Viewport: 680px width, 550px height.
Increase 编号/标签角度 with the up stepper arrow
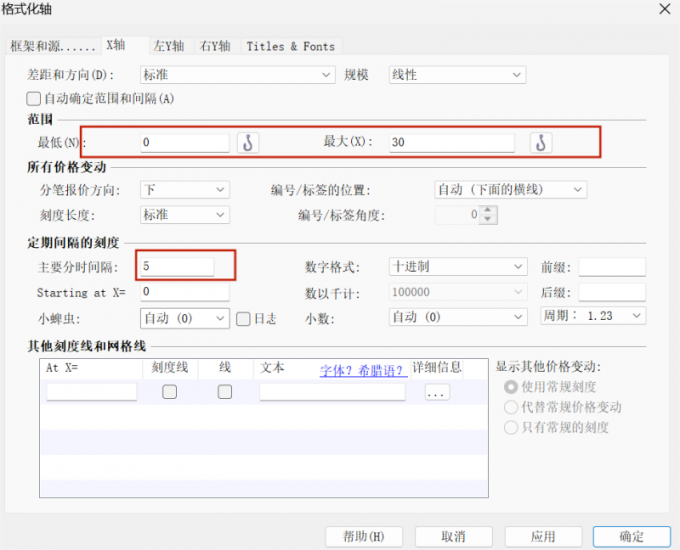[x=487, y=210]
